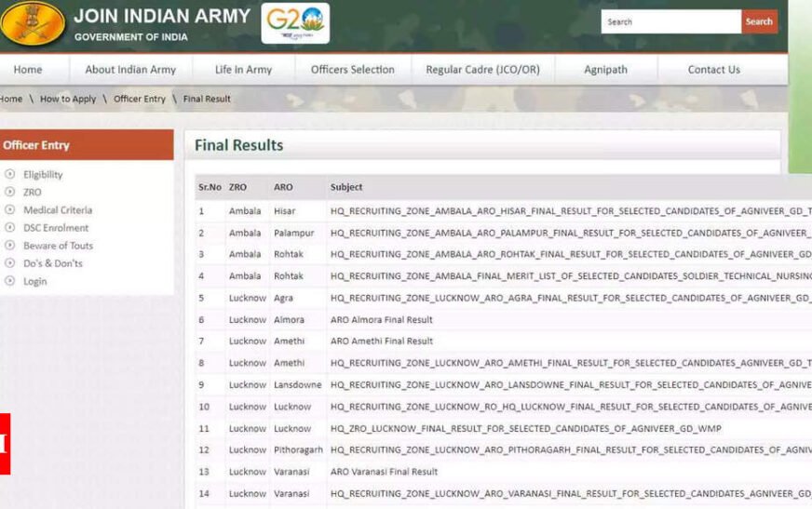Open the ARO Lansdowne final result subject
The image size is (812, 509).
point(571,385)
